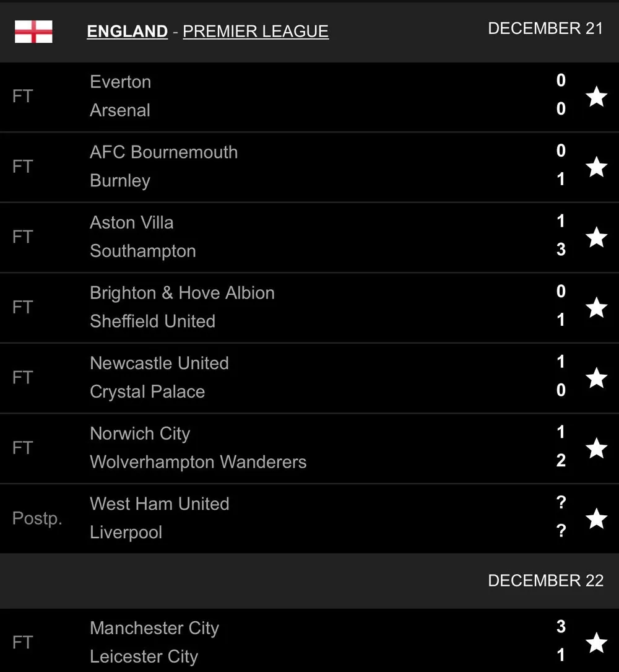Star the Aston Villa vs Southampton match
Image resolution: width=619 pixels, height=672 pixels.
(x=596, y=237)
